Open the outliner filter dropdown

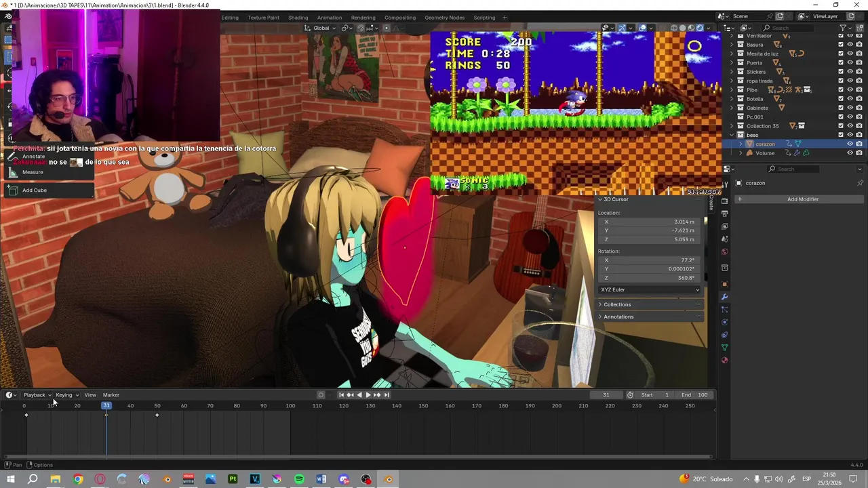click(845, 28)
